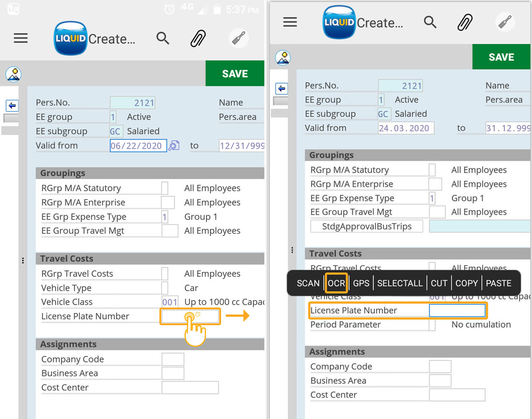The height and width of the screenshot is (419, 532).
Task: Select the Vehicle Type input box
Action: 165,288
